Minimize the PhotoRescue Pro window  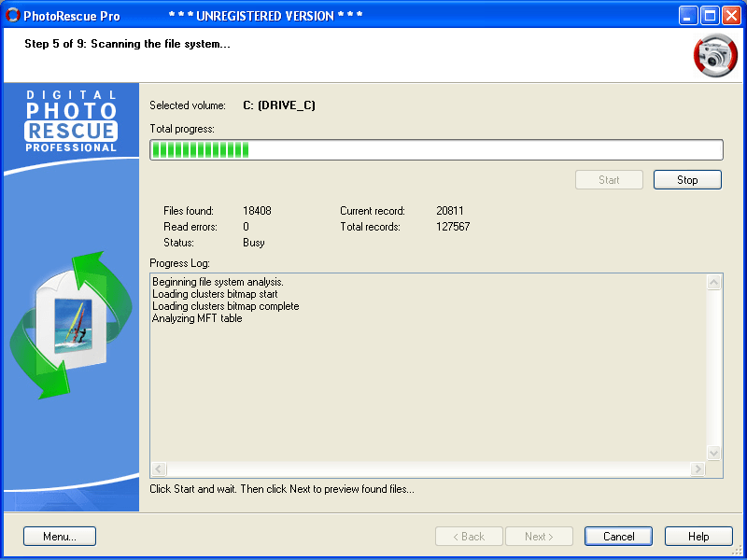pos(687,16)
